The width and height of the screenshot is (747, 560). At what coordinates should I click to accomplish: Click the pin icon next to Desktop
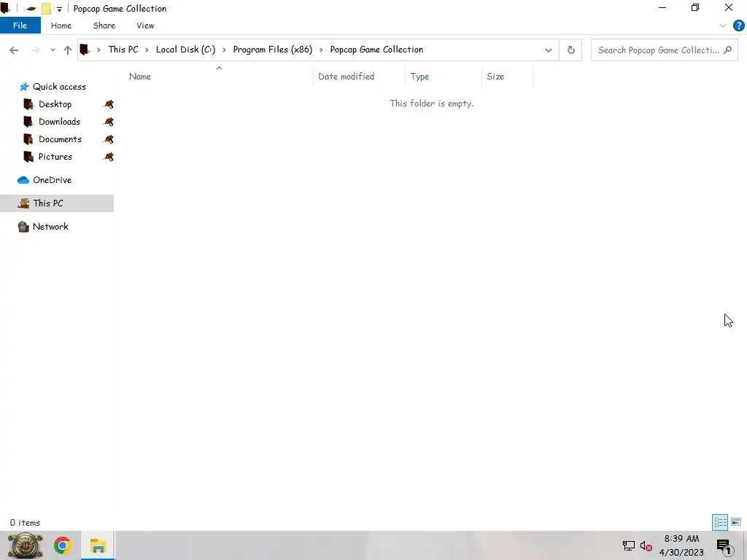pyautogui.click(x=109, y=104)
